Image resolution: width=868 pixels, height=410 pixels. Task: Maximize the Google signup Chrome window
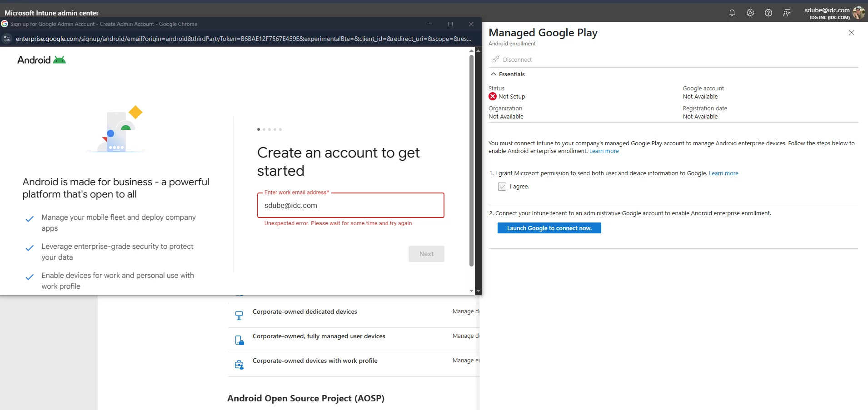tap(450, 24)
